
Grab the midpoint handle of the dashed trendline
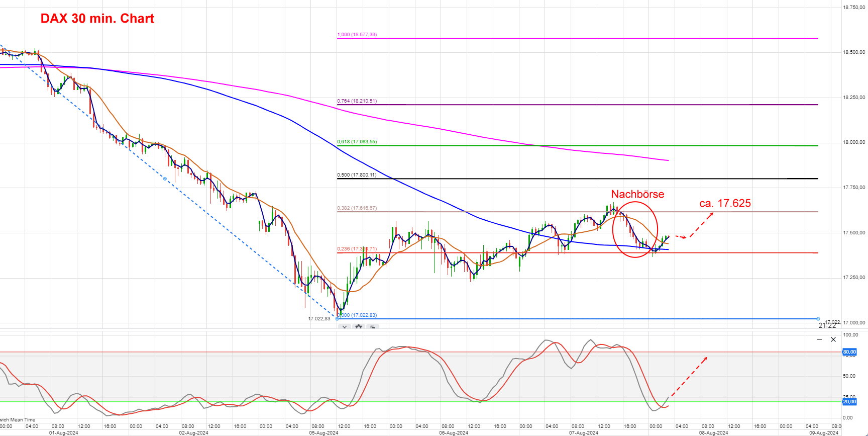pyautogui.click(x=165, y=179)
